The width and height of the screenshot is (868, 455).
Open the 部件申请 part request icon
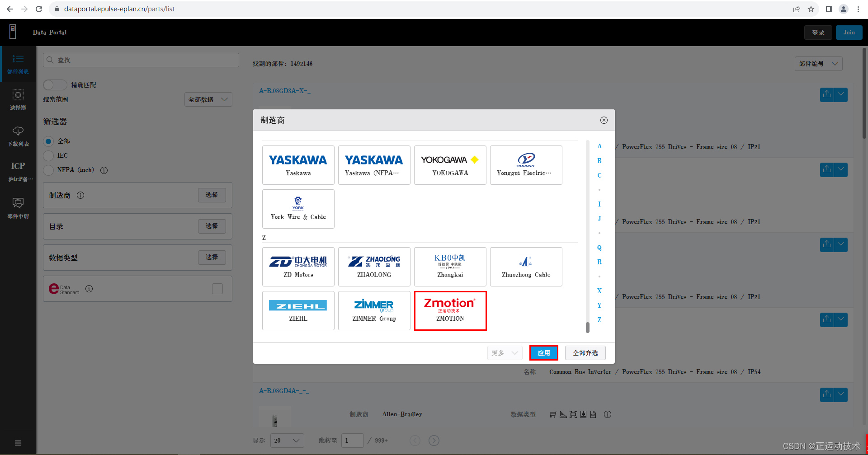click(18, 208)
